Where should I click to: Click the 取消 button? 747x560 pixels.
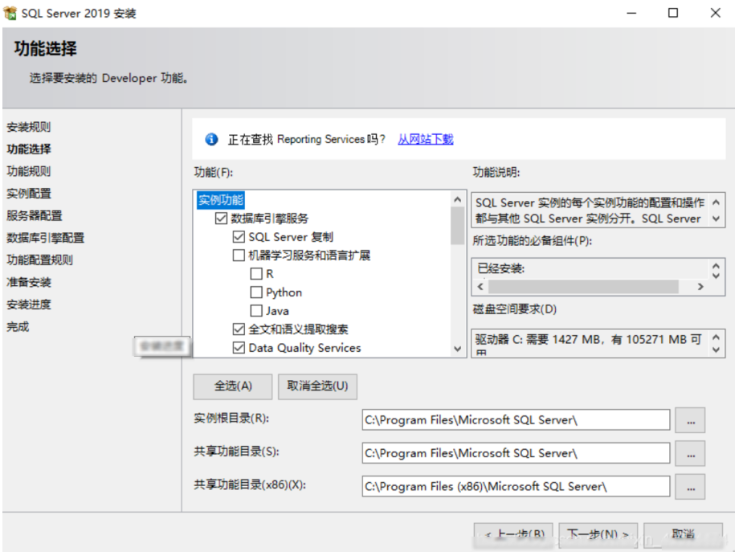pyautogui.click(x=684, y=534)
